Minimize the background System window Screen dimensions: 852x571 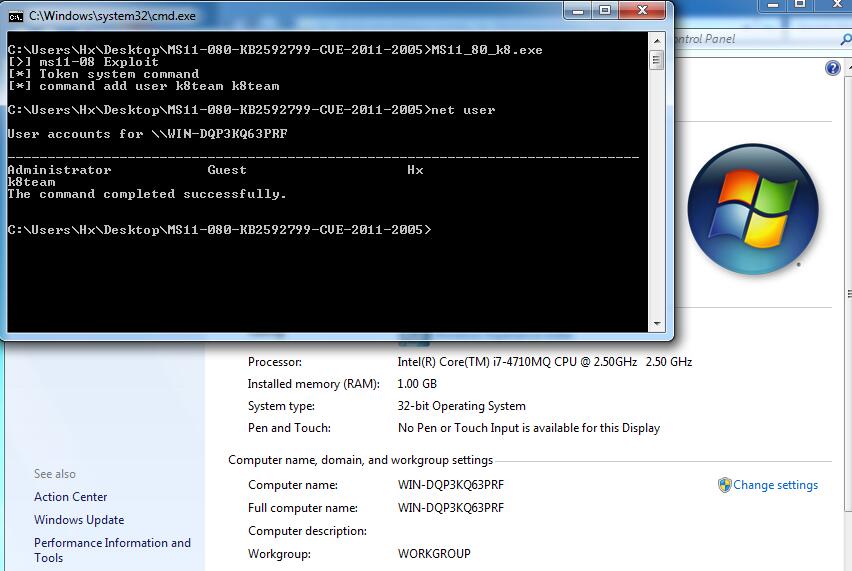[x=773, y=5]
